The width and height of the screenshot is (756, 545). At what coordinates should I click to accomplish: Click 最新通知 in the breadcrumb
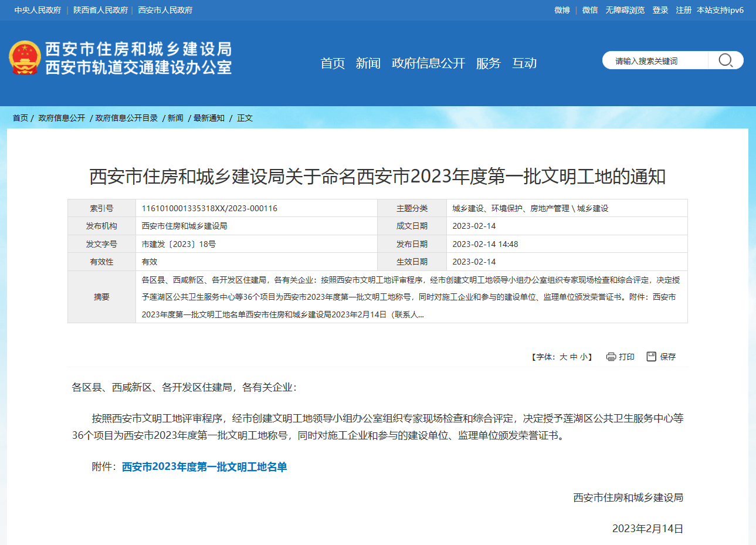[x=209, y=118]
